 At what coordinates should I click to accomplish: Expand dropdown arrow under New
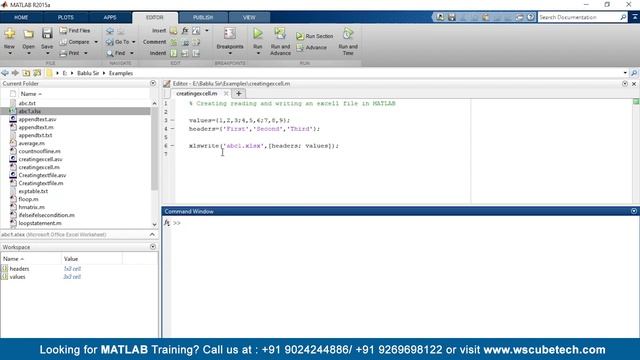click(9, 53)
